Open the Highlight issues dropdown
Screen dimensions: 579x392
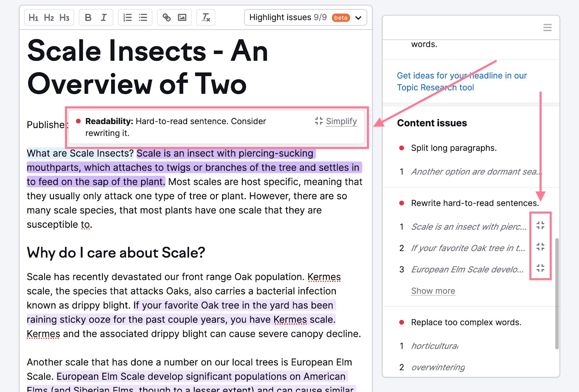[x=305, y=17]
